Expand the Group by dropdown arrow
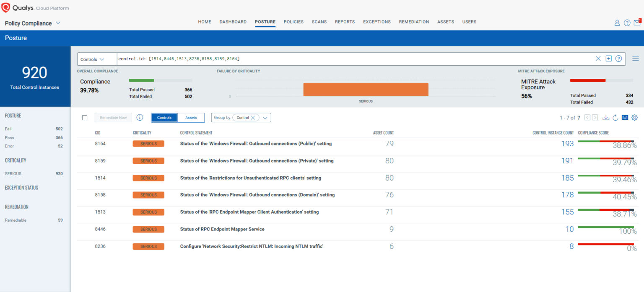 tap(265, 118)
